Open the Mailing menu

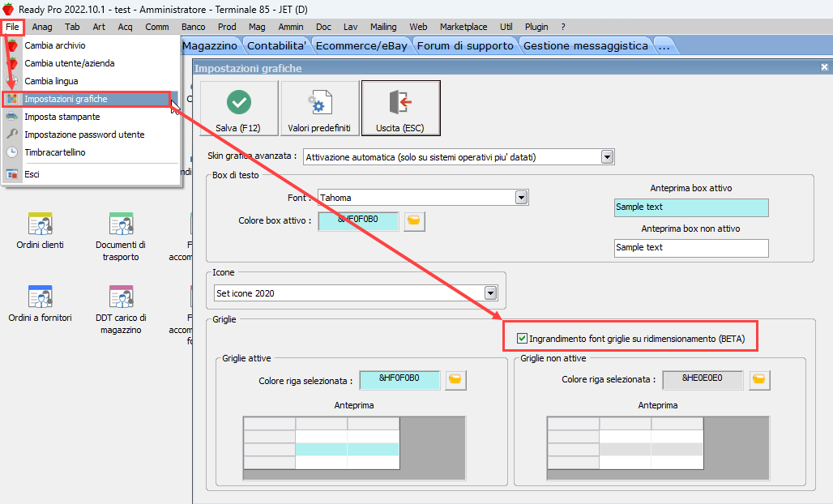pyautogui.click(x=383, y=27)
